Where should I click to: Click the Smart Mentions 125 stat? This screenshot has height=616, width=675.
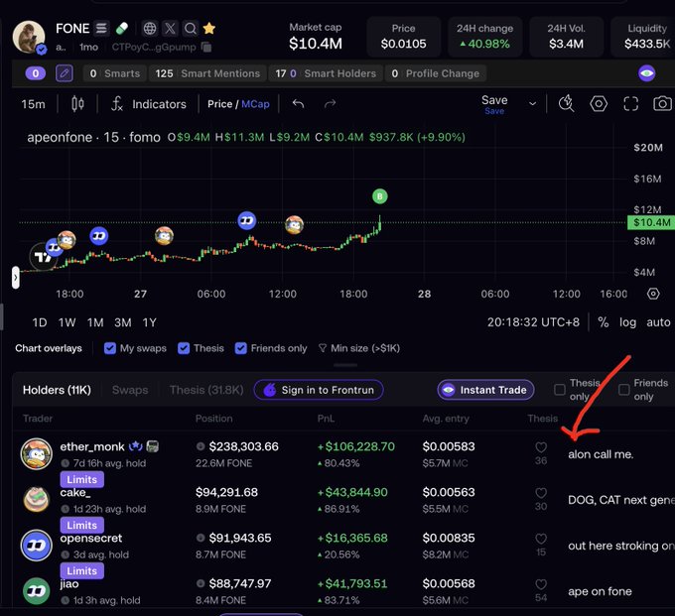click(207, 73)
